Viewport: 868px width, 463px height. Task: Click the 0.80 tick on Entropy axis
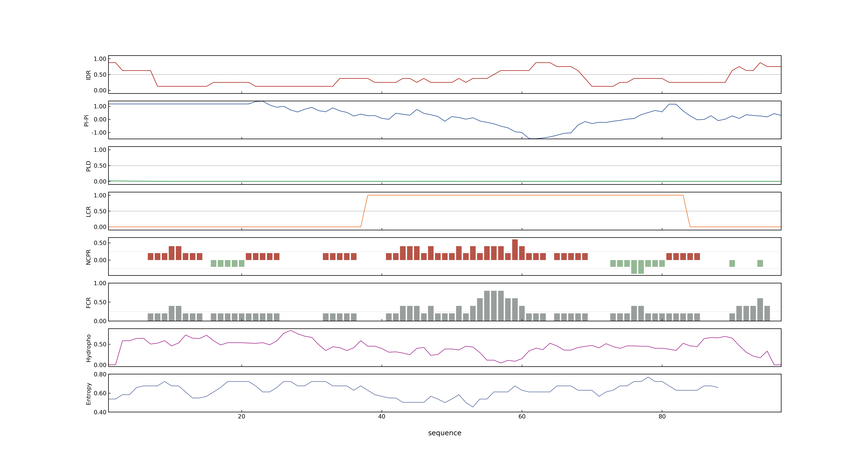coord(100,374)
